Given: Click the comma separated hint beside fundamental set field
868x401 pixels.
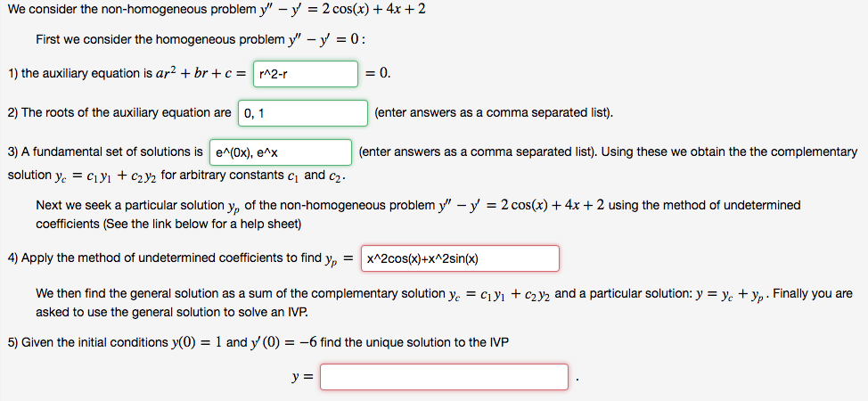Looking at the screenshot, I should pyautogui.click(x=477, y=151).
